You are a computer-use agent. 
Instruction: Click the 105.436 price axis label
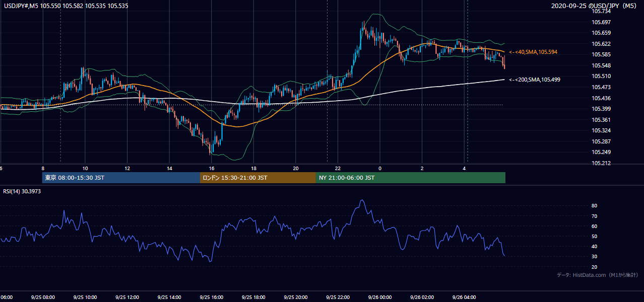[x=602, y=98]
